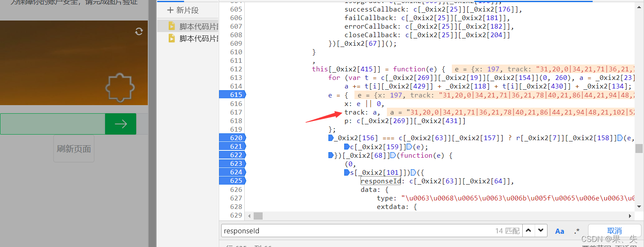Click the light green slider track

[53, 124]
